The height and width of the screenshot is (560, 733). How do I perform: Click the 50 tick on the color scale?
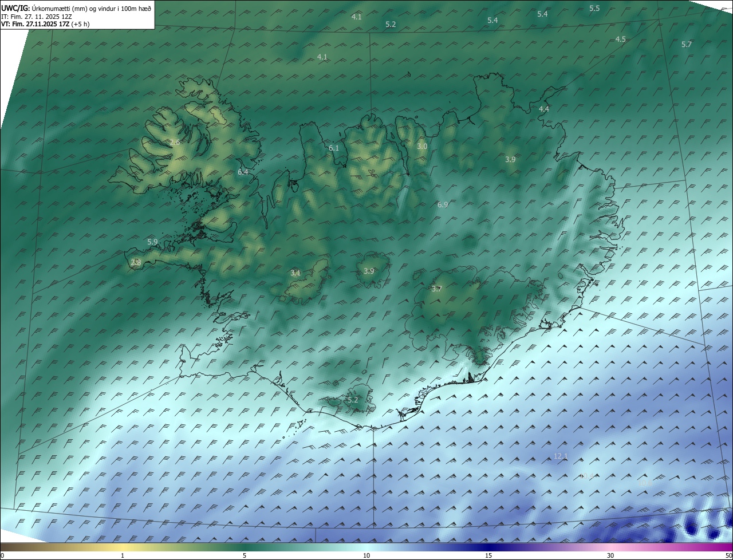pos(728,555)
